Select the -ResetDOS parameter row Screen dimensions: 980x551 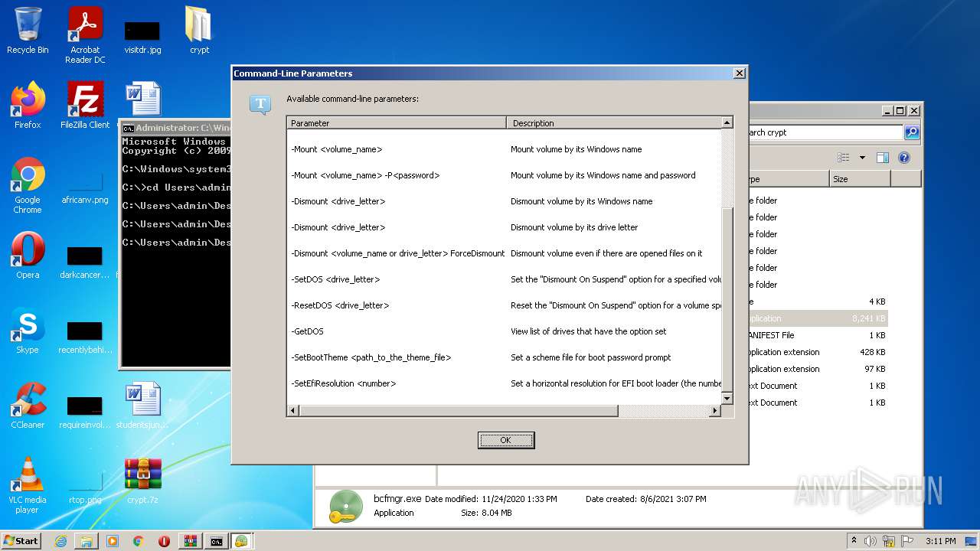point(505,305)
